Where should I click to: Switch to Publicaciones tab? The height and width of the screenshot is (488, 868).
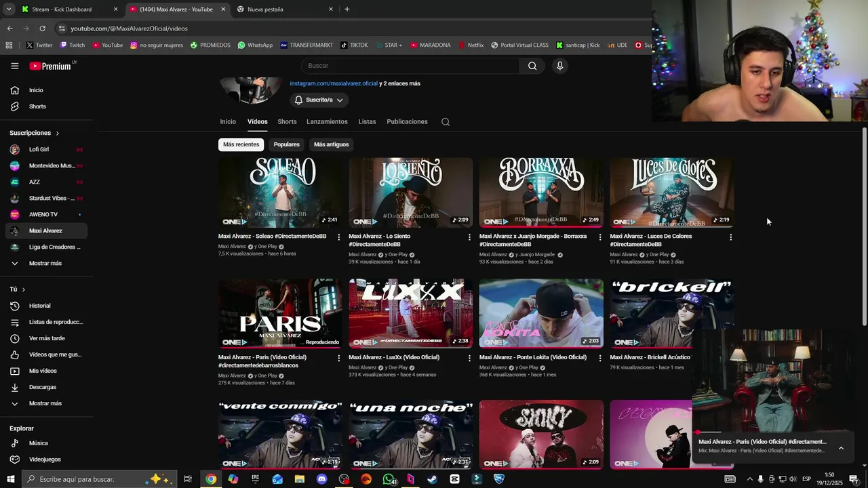tap(407, 122)
